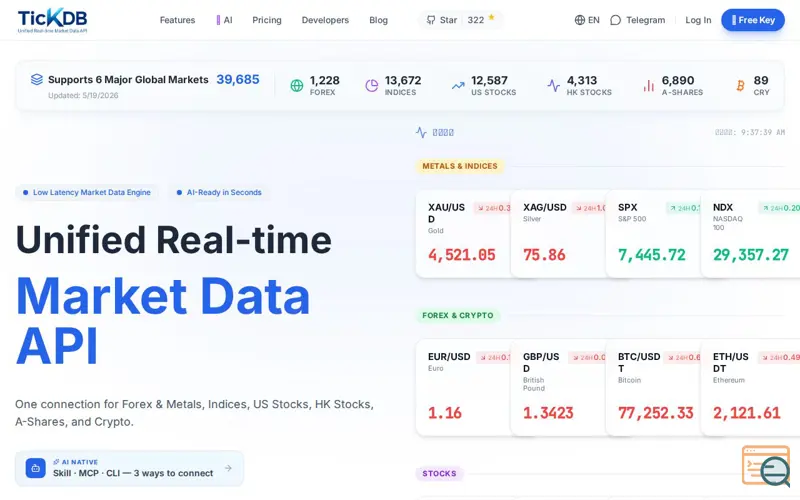Open the AI menu item
This screenshot has width=800, height=500.
click(x=224, y=20)
